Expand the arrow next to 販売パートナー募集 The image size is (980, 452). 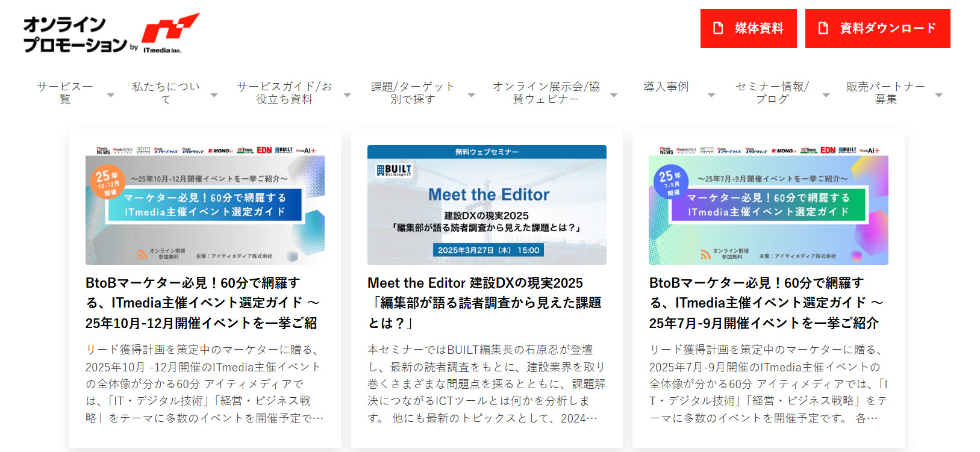pyautogui.click(x=938, y=95)
